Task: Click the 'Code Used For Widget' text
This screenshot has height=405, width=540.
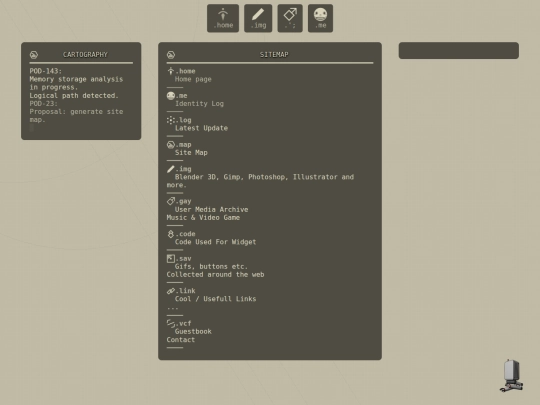Action: (x=216, y=242)
